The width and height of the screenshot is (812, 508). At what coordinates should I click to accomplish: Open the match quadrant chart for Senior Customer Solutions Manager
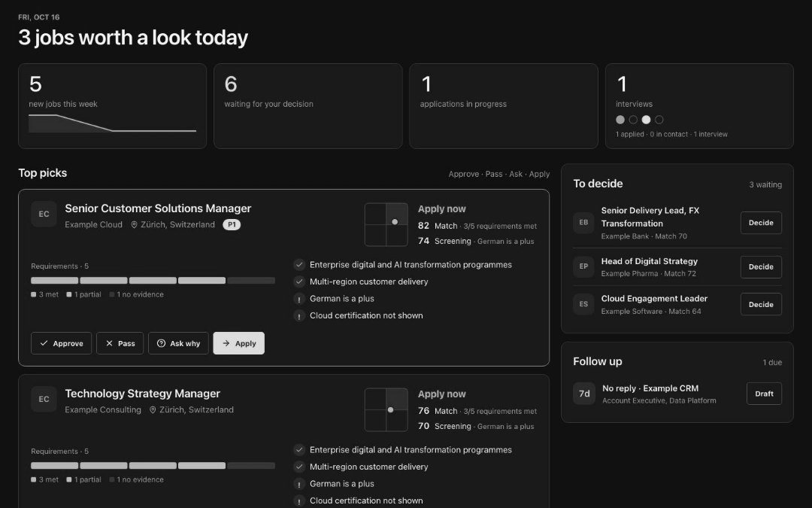pyautogui.click(x=386, y=224)
